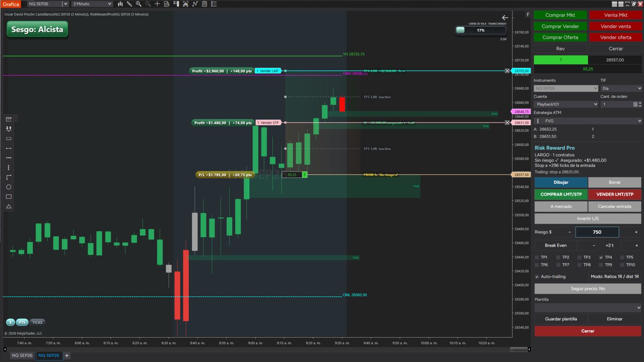Select the ruler tool in drawing palette
Screen dimensions: 644x362
(9, 119)
